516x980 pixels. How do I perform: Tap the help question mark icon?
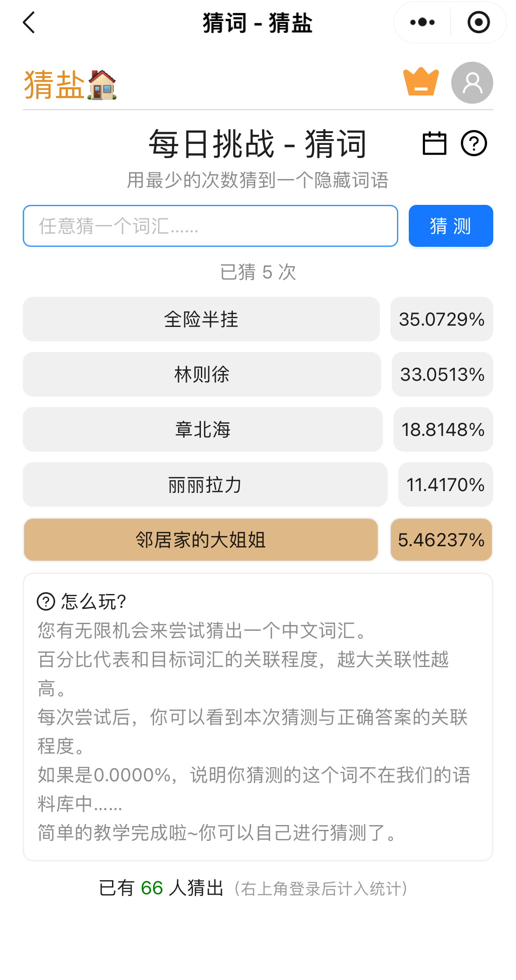tap(474, 143)
